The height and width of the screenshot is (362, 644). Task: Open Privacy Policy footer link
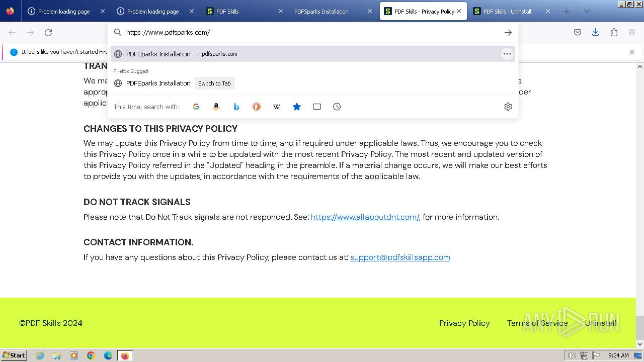click(x=464, y=323)
